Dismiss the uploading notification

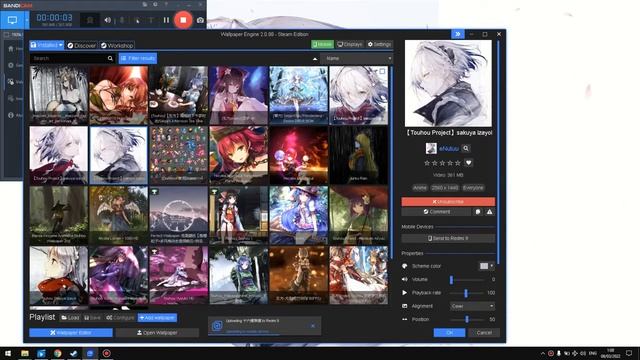[x=313, y=326]
